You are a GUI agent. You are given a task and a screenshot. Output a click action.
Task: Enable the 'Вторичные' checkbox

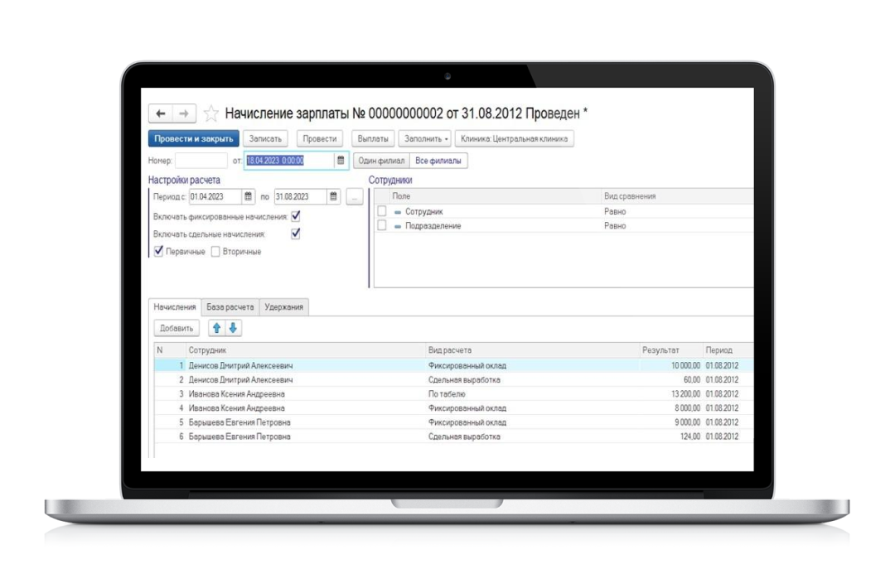pos(215,252)
